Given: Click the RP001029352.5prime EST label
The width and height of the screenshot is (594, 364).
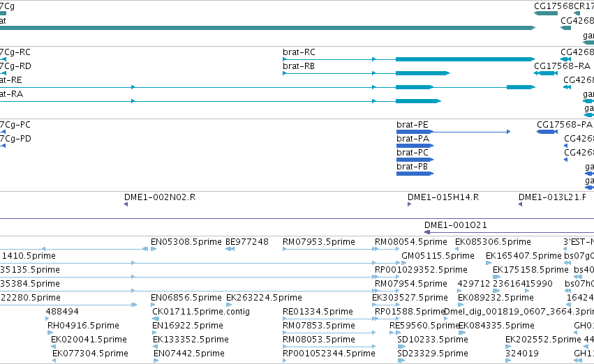Looking at the screenshot, I should coord(421,270).
